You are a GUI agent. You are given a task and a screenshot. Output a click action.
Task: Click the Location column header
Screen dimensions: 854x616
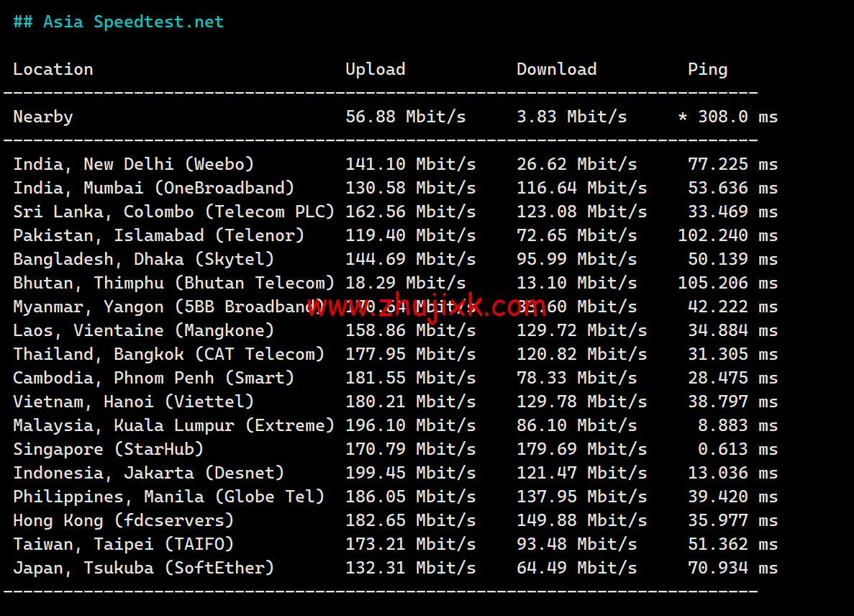(x=53, y=68)
